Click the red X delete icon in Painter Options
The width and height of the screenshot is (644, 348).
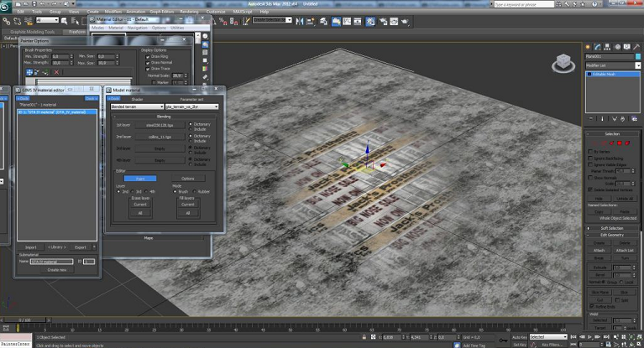[x=57, y=72]
